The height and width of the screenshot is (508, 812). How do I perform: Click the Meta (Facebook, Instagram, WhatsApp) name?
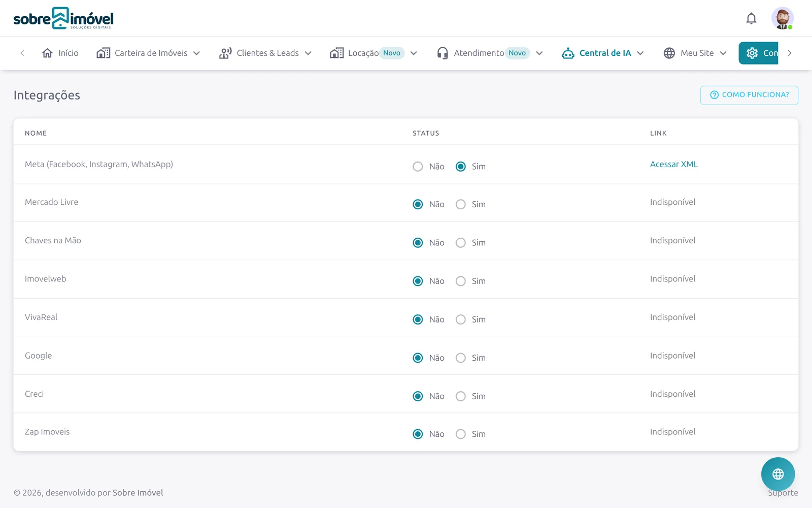(99, 164)
